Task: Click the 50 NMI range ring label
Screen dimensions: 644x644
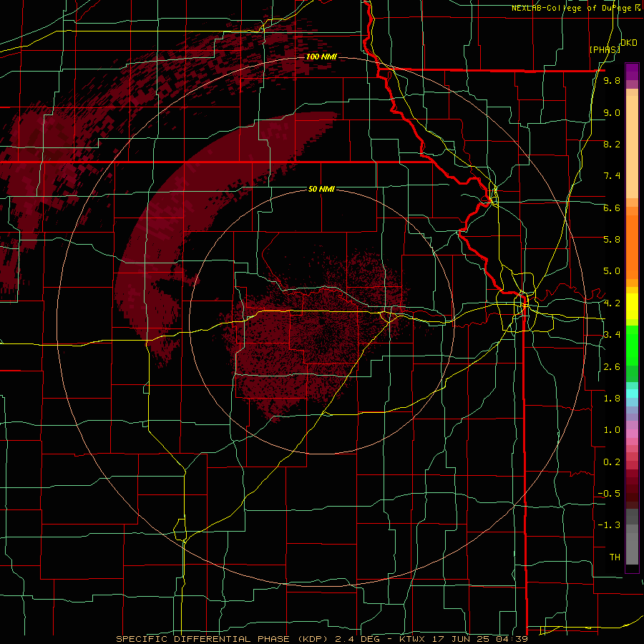Action: (321, 189)
